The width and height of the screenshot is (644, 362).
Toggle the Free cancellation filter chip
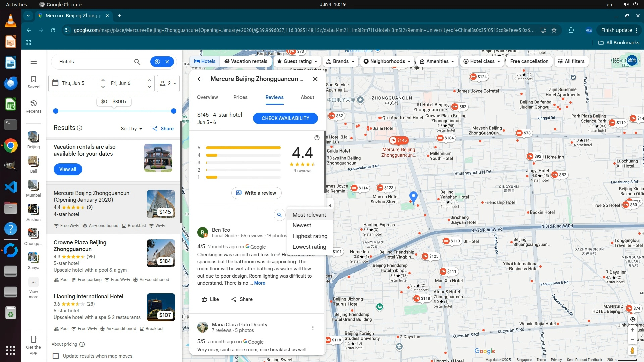(x=529, y=61)
